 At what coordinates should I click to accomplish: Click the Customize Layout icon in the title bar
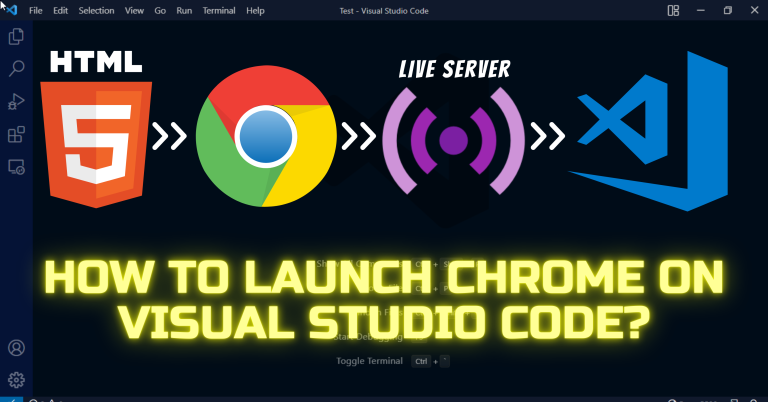click(673, 10)
